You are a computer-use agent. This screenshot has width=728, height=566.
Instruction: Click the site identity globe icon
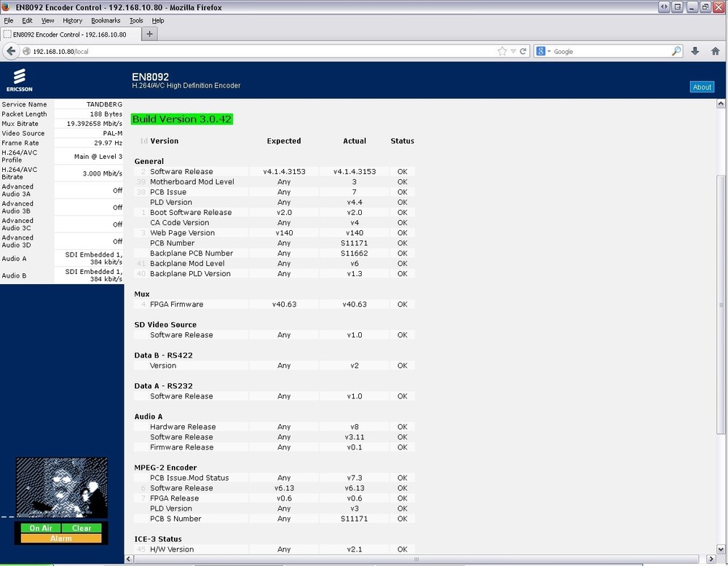coord(26,51)
